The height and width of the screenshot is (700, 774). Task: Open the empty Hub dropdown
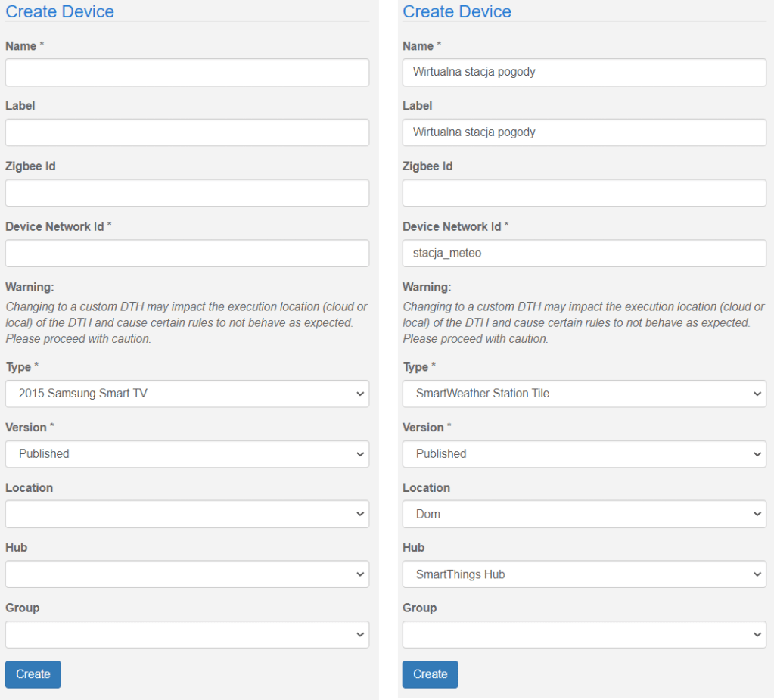coord(187,574)
